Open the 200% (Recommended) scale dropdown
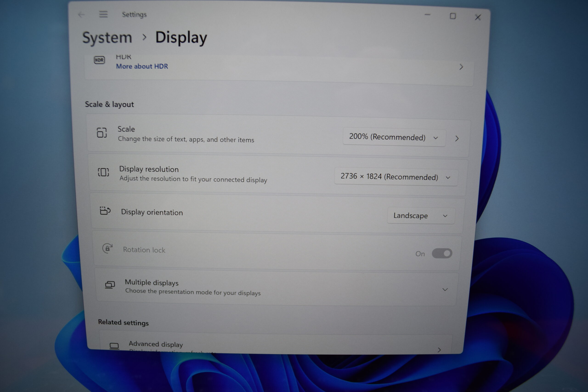The height and width of the screenshot is (392, 588). pos(394,137)
